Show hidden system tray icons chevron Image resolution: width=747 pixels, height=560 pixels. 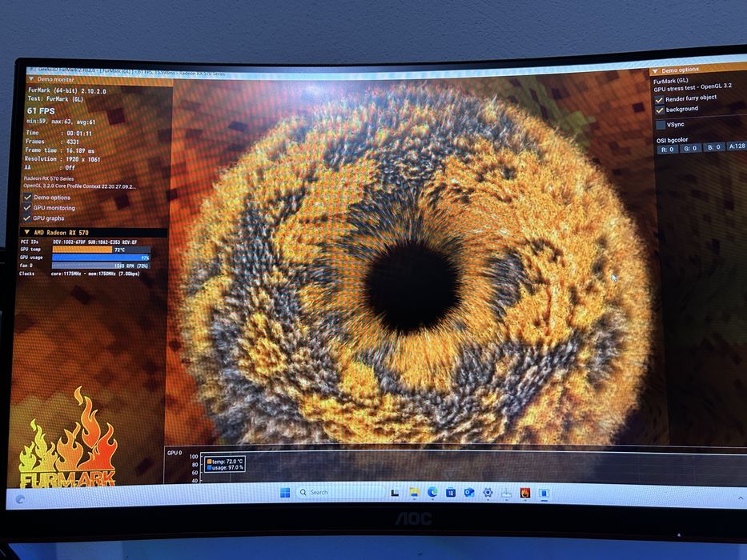(x=741, y=498)
